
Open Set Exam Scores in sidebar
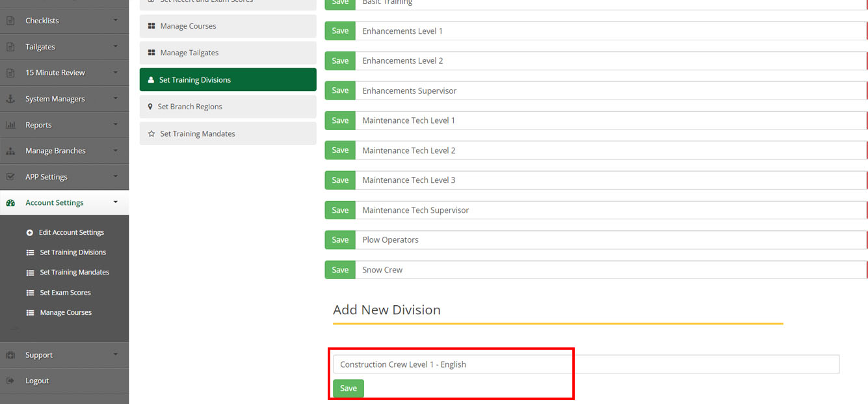click(66, 293)
